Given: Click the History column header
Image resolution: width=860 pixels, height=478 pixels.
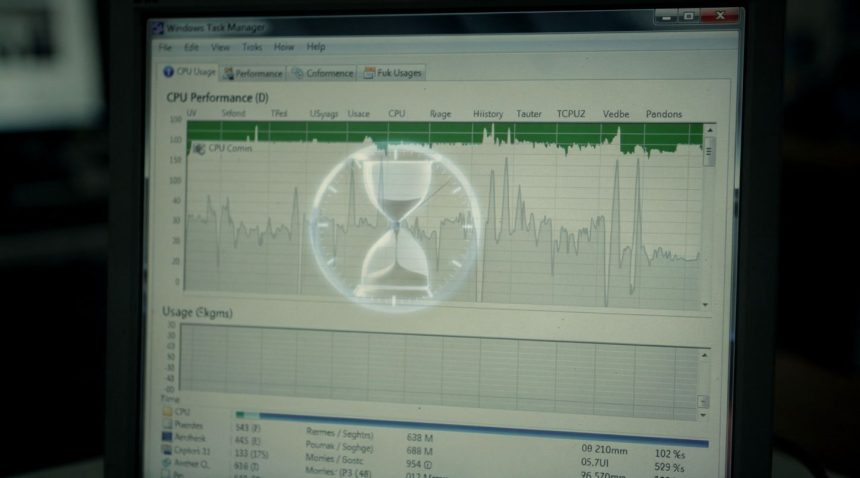Looking at the screenshot, I should pos(487,114).
